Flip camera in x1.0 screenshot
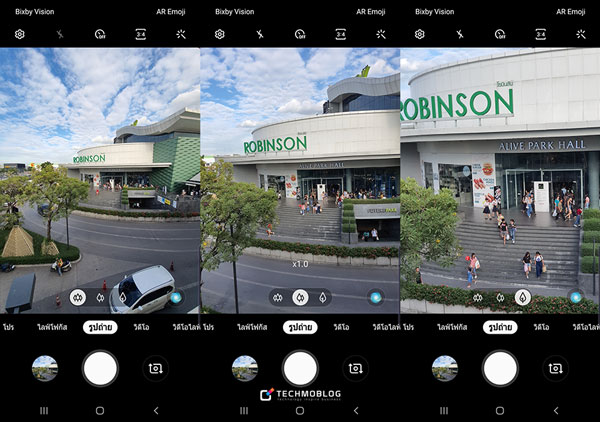Image resolution: width=600 pixels, height=422 pixels. point(355,368)
